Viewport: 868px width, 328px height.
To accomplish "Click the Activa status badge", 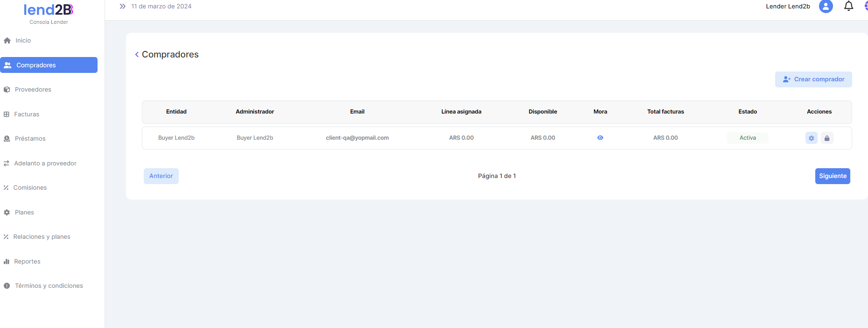I will click(747, 138).
